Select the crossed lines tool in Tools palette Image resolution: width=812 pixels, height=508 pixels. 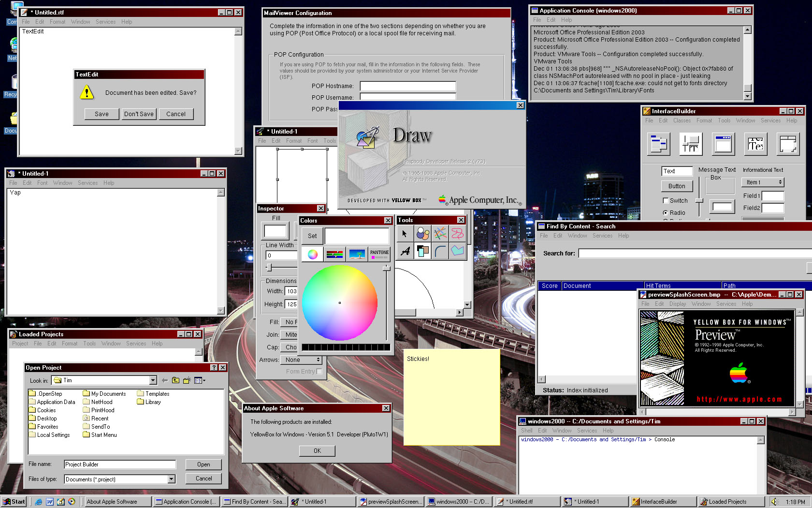coord(440,234)
